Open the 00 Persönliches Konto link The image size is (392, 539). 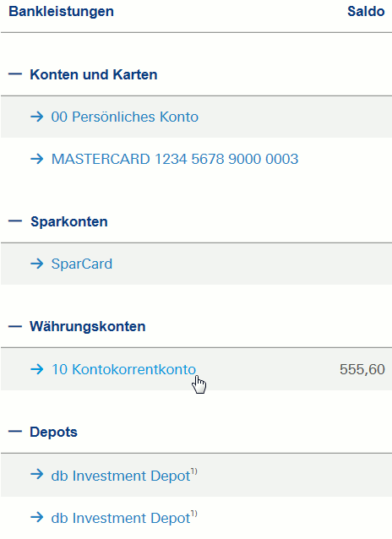[124, 117]
